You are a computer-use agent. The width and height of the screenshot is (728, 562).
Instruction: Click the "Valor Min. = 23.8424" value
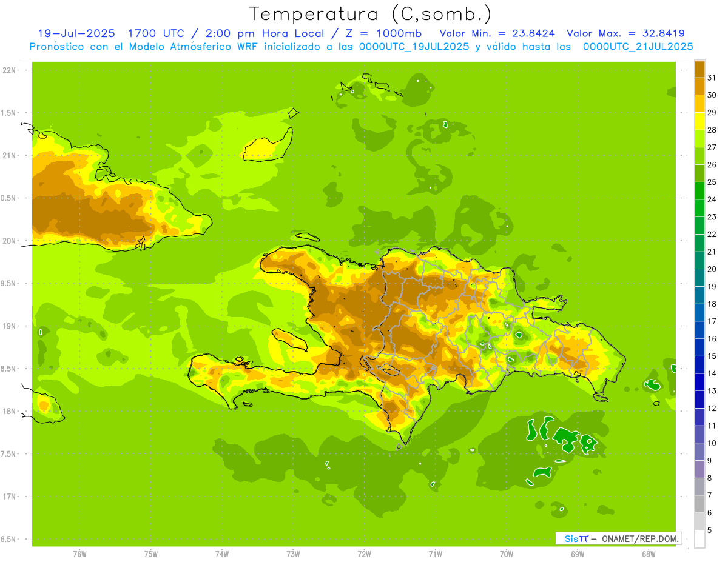pyautogui.click(x=499, y=33)
